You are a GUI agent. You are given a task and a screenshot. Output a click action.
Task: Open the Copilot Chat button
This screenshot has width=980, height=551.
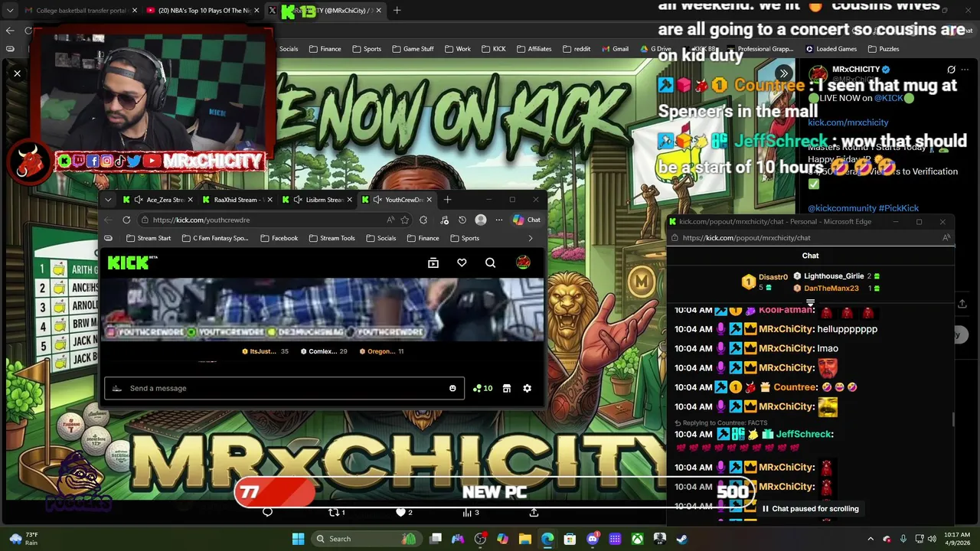click(527, 220)
